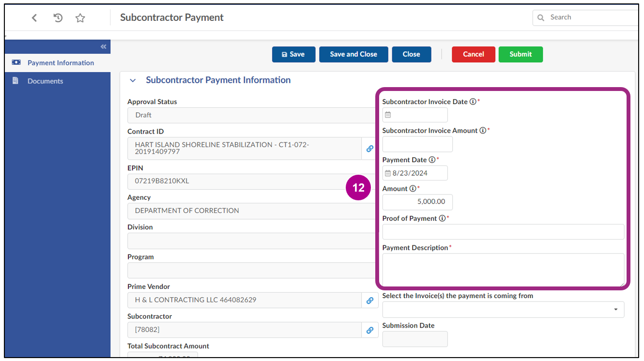Click the Payment Date calendar icon
The image size is (644, 361).
[x=388, y=173]
